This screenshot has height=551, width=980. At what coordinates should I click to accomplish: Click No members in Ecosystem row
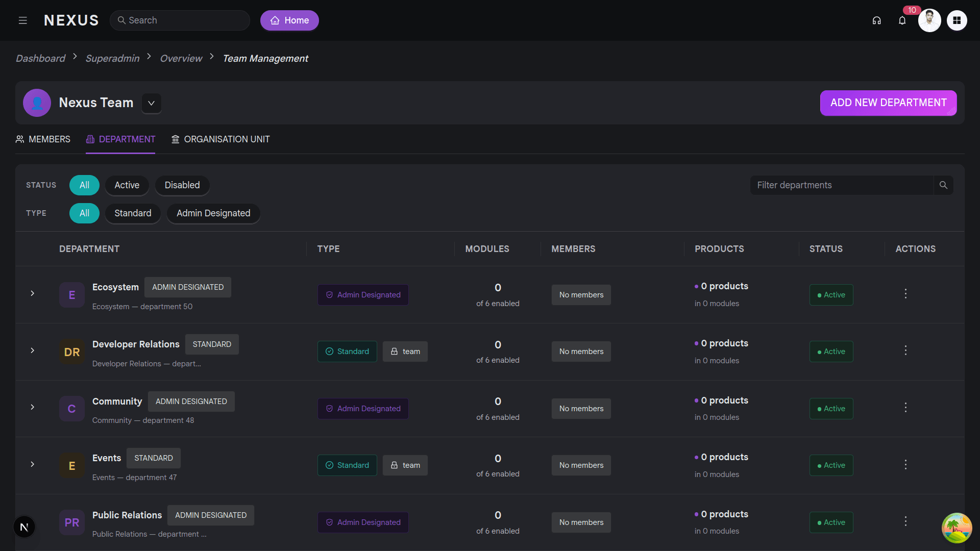pos(581,295)
